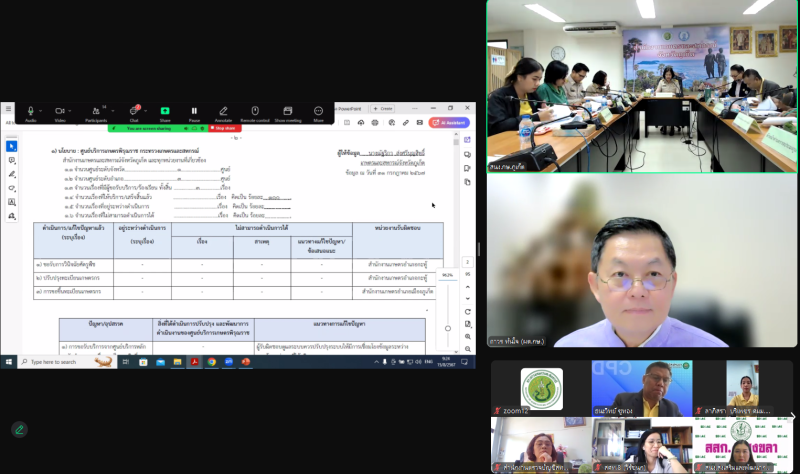Expand audio options arrow next to Audio

42,109
